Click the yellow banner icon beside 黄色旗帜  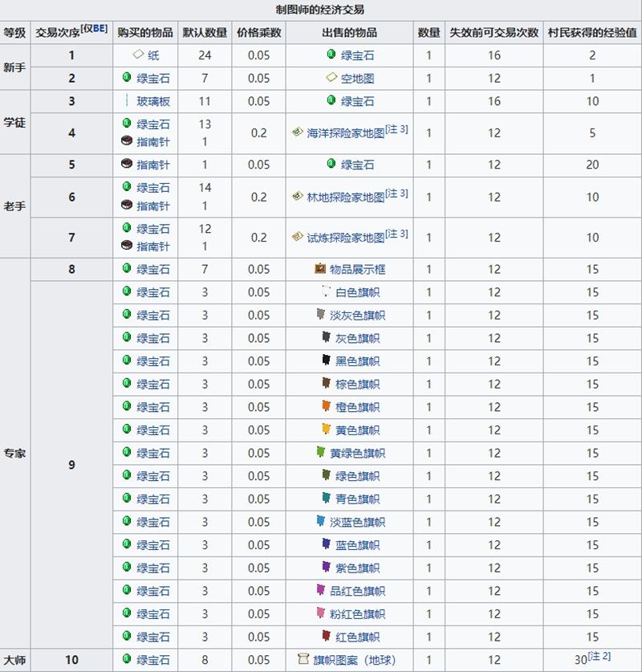[x=326, y=429]
